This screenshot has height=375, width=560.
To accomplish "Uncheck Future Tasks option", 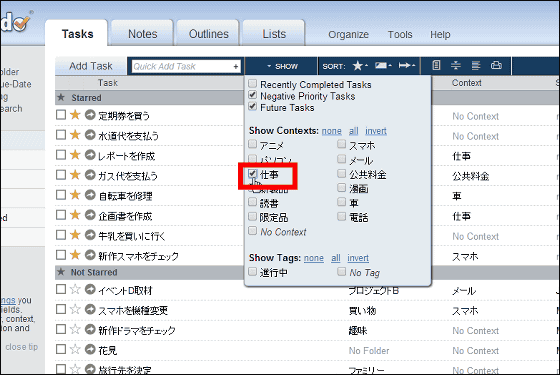I will 252,107.
